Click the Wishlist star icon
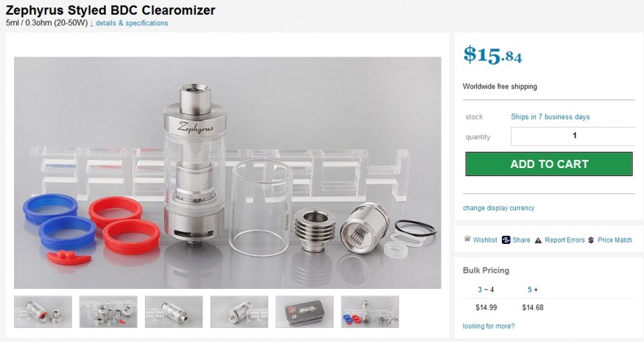The image size is (644, 342). [x=467, y=238]
